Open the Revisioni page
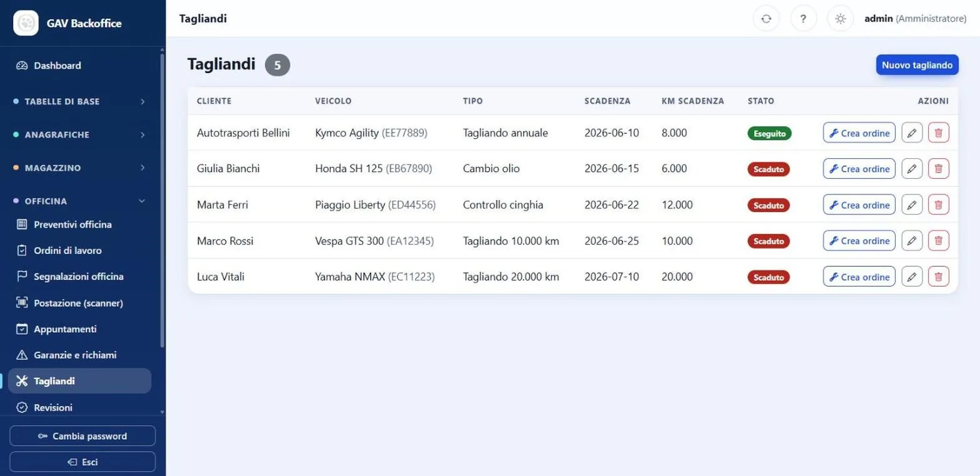The image size is (980, 476). pos(79,407)
